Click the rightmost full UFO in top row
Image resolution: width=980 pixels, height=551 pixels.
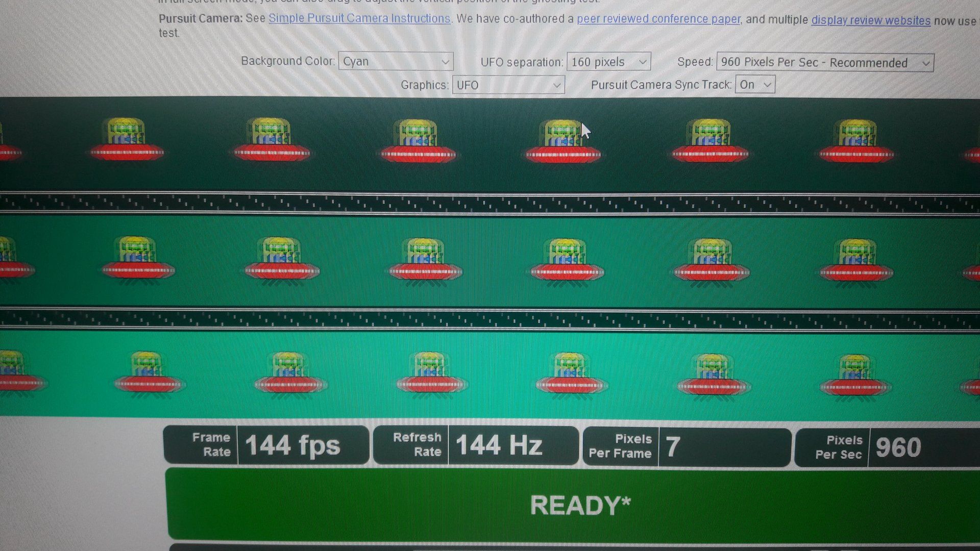856,141
